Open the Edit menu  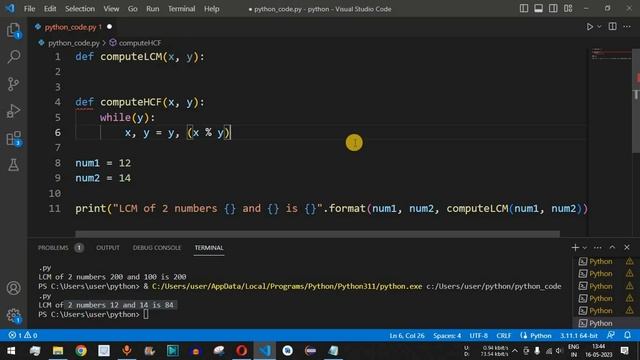point(50,9)
